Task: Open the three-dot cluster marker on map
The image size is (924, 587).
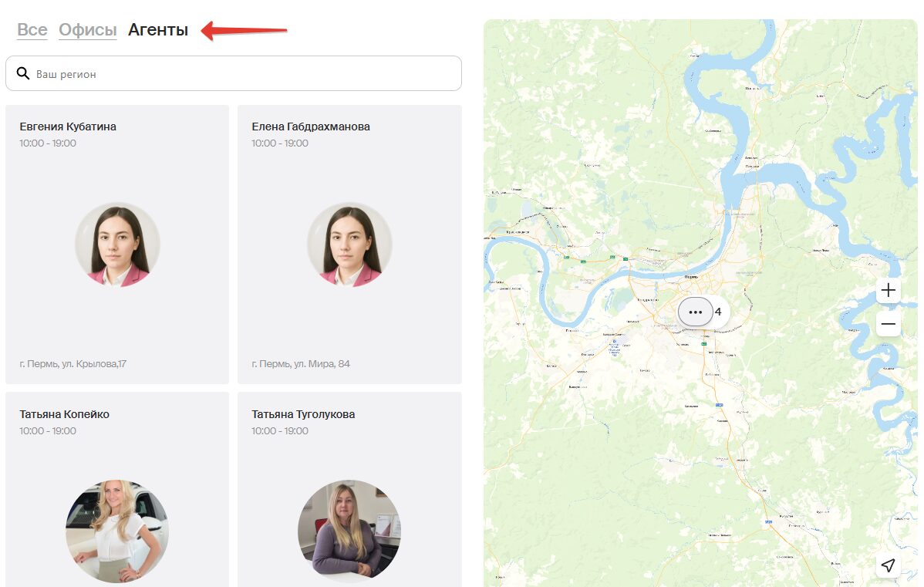Action: (696, 312)
